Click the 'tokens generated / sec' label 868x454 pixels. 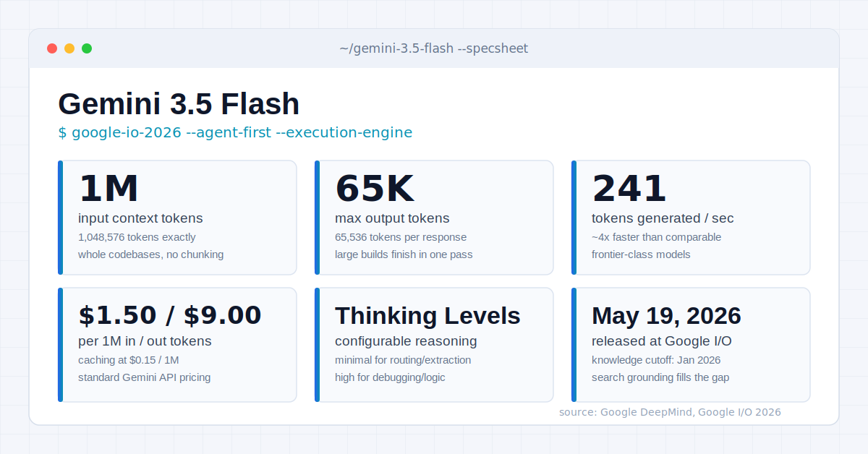point(663,218)
